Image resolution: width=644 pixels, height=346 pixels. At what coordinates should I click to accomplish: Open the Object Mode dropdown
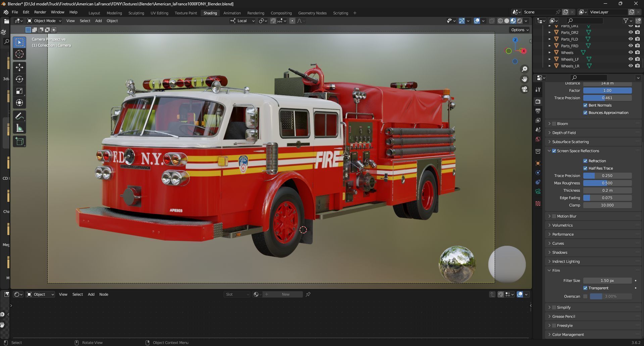[44, 21]
